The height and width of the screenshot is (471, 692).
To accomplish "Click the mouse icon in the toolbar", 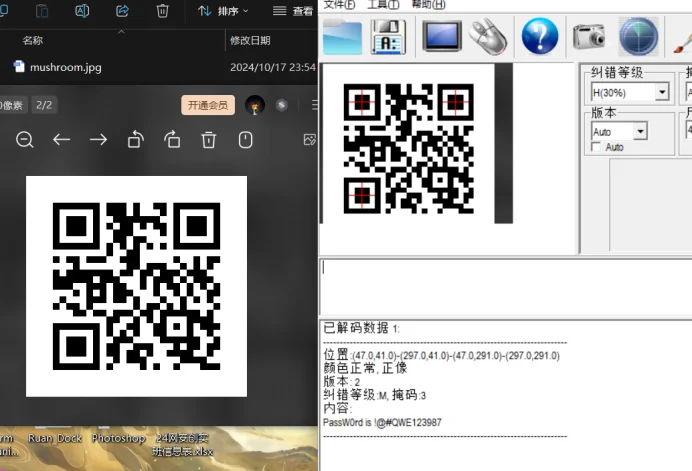I will coord(488,36).
